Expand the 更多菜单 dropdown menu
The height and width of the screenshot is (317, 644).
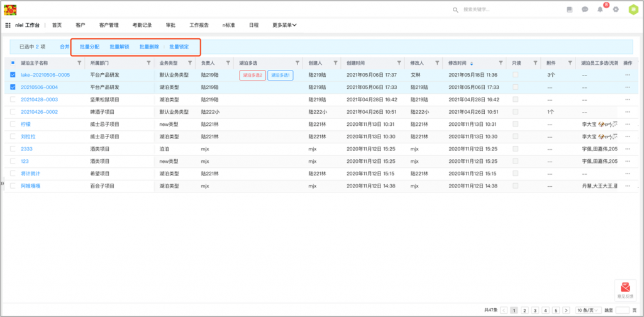284,25
